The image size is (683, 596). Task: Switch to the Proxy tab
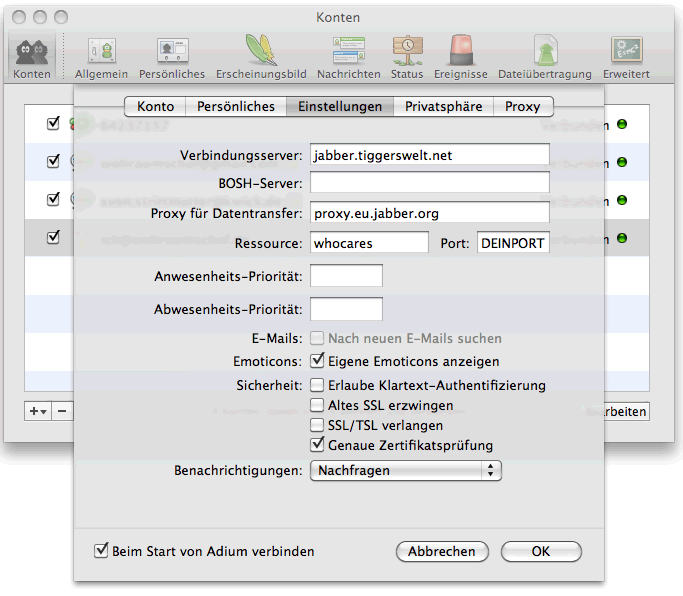coord(523,107)
